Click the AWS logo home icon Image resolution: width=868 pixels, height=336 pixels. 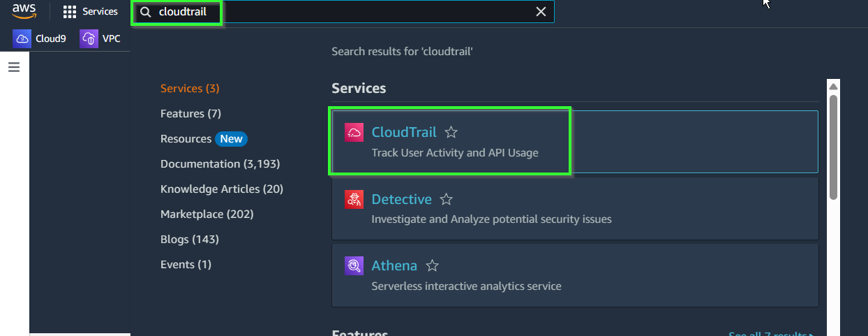[x=24, y=11]
